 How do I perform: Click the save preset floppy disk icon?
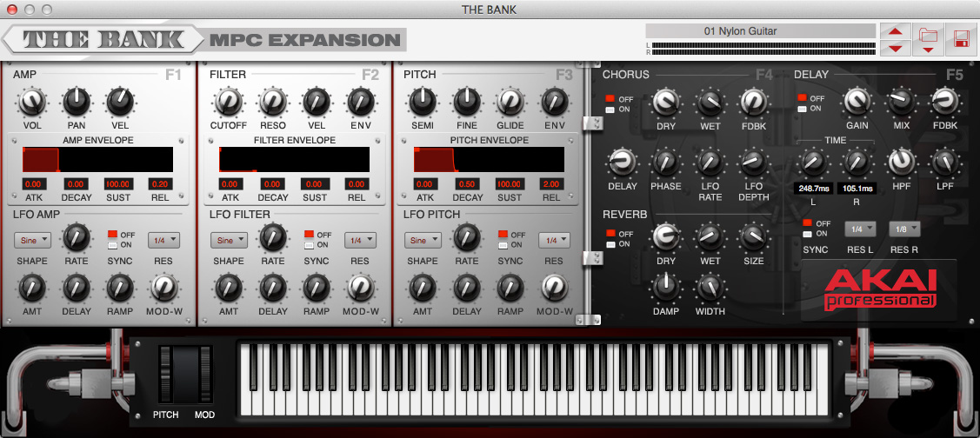click(960, 40)
